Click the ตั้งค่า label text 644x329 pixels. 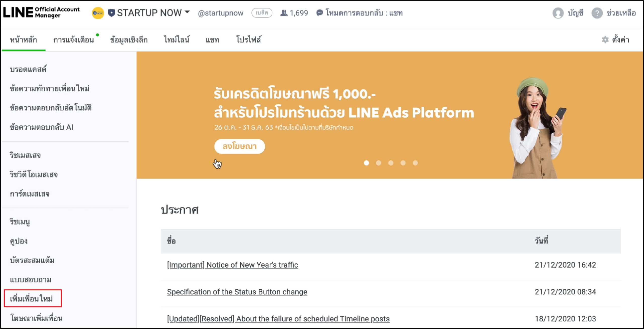(621, 39)
